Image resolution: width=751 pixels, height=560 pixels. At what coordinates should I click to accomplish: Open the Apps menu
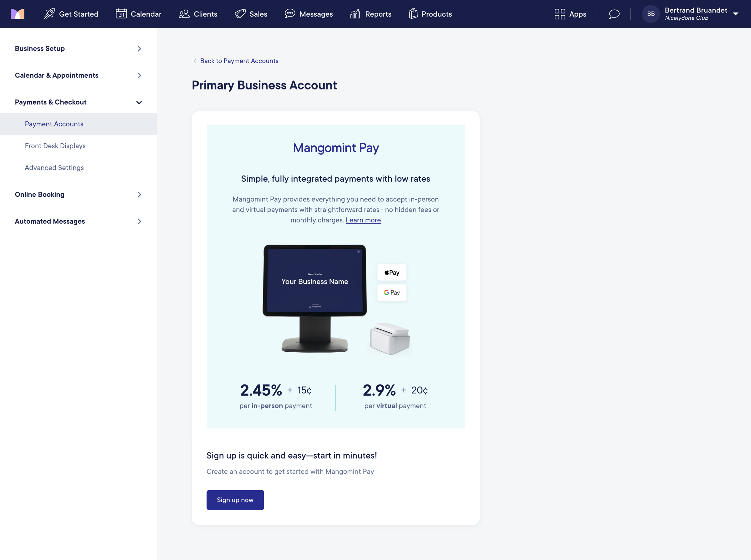click(x=570, y=14)
